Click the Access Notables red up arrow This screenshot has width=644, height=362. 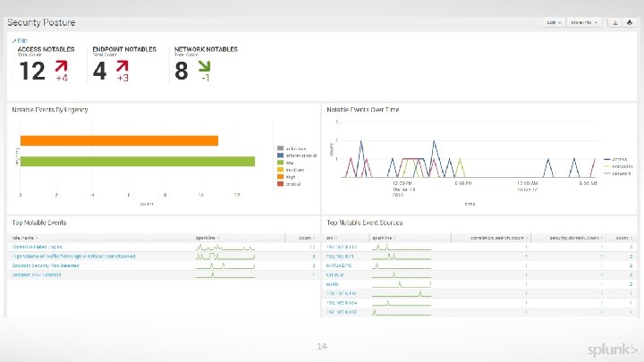61,66
